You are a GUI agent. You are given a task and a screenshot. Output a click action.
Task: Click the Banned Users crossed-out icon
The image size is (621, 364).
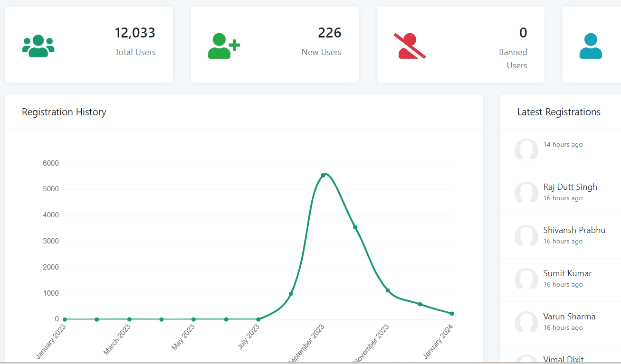pyautogui.click(x=410, y=46)
